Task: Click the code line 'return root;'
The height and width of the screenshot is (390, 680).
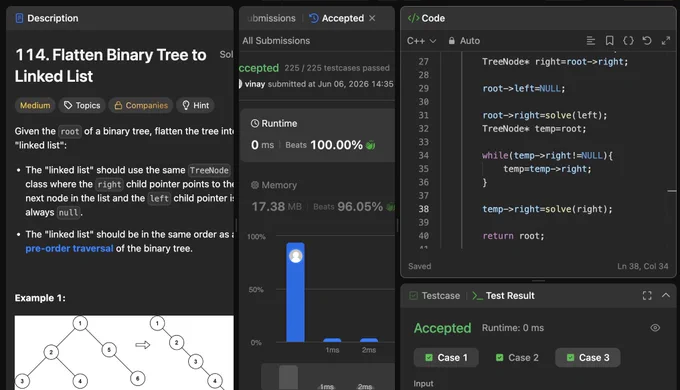Action: (x=513, y=236)
